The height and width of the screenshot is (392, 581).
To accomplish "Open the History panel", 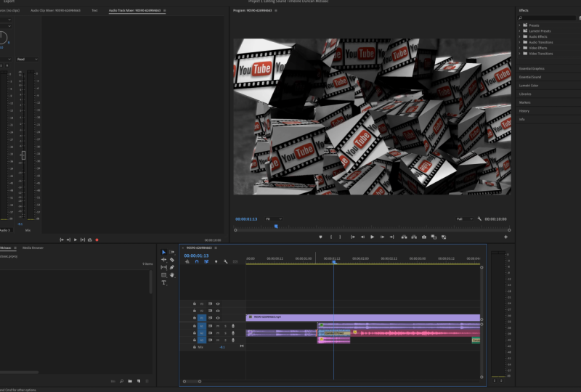I will 524,111.
